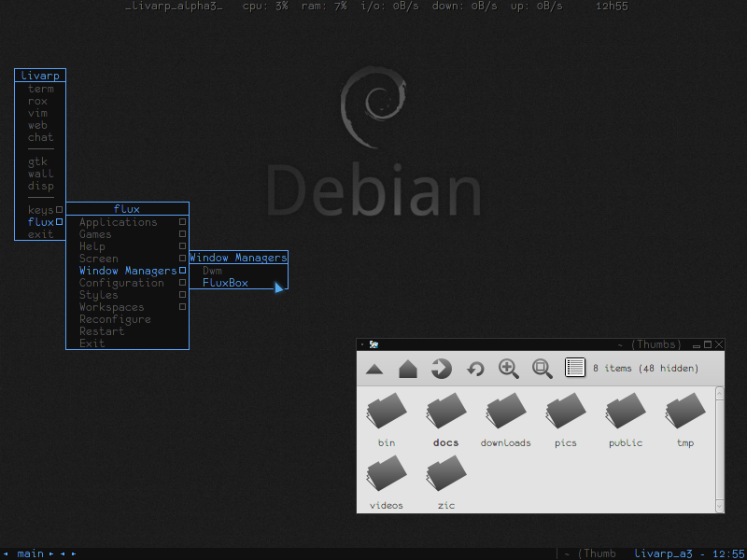The height and width of the screenshot is (560, 747).
Task: Select Dwm in Window Managers submenu
Action: pyautogui.click(x=239, y=271)
